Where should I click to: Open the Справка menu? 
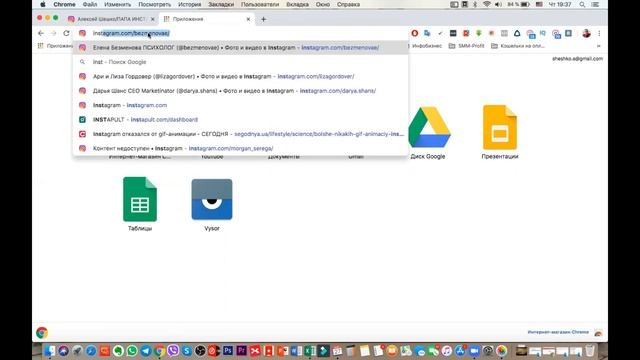coord(348,4)
